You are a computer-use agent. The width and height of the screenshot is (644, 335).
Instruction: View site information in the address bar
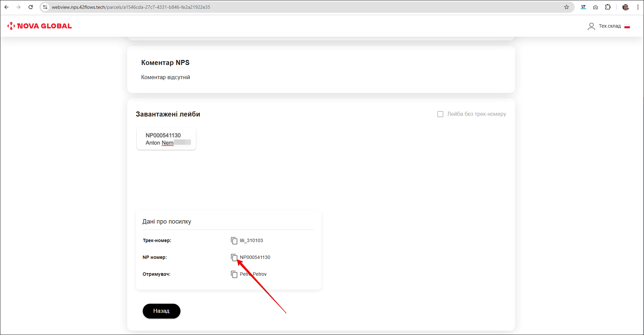[x=45, y=7]
